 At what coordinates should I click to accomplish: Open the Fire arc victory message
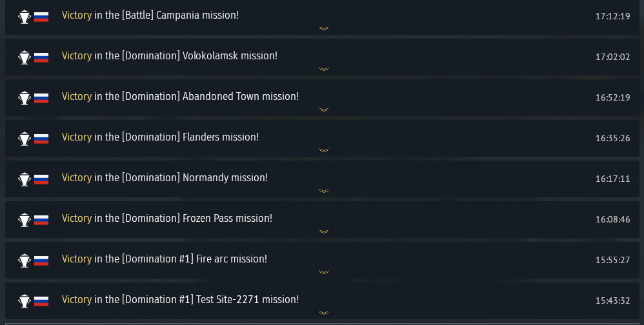(x=164, y=259)
